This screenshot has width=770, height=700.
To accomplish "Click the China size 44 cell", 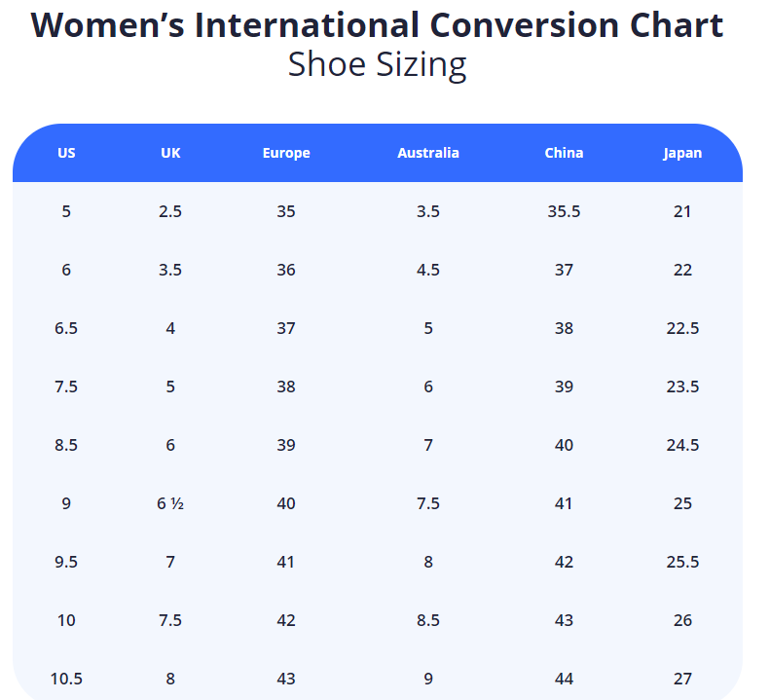I will coord(564,679).
